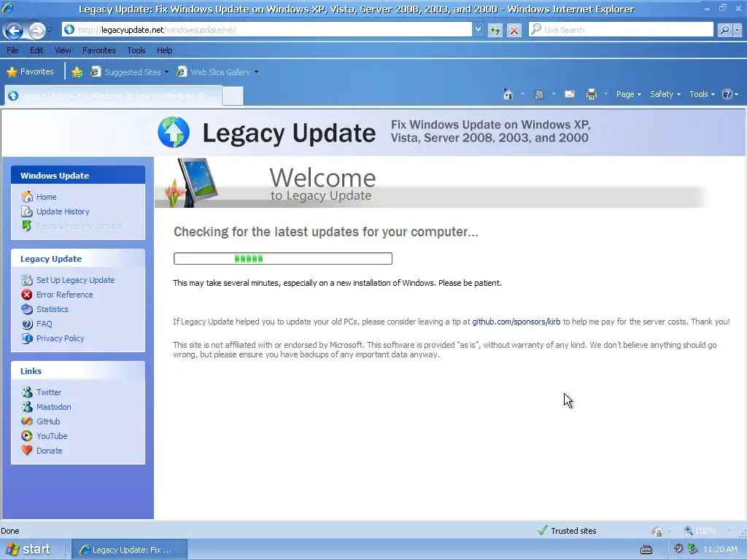The height and width of the screenshot is (560, 747).
Task: Stop loading with the red X icon
Action: pyautogui.click(x=514, y=30)
